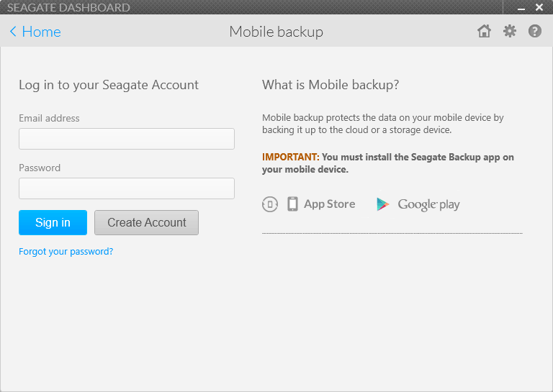Click the Mobile backup page title
The height and width of the screenshot is (392, 553).
coord(276,32)
